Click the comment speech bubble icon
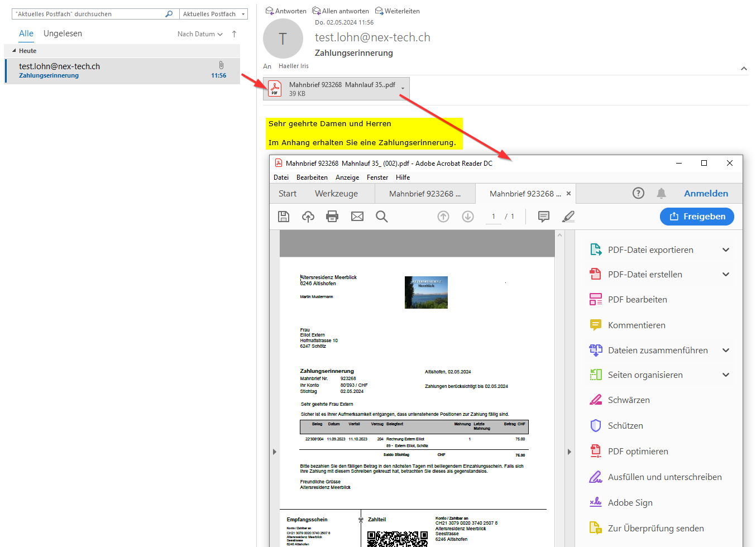Image resolution: width=756 pixels, height=547 pixels. (543, 217)
